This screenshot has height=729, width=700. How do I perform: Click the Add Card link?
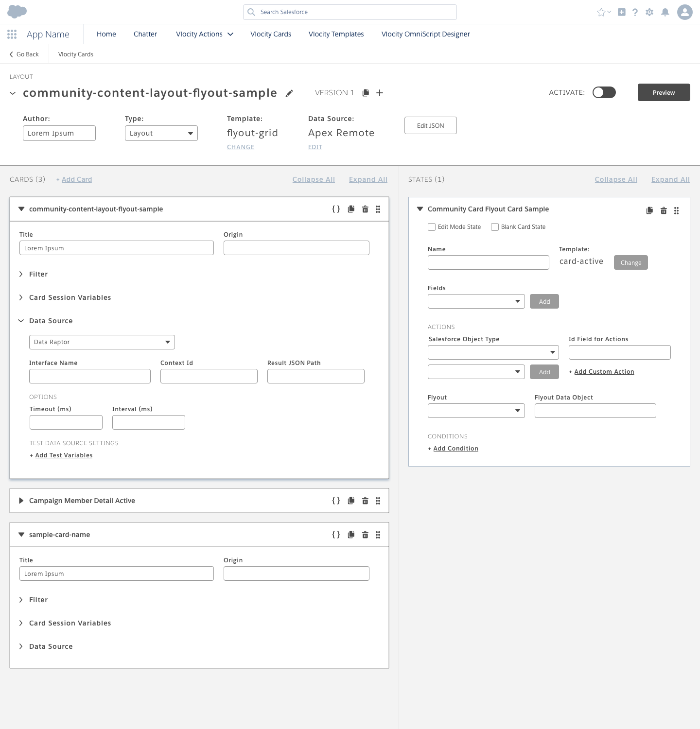[x=77, y=179]
